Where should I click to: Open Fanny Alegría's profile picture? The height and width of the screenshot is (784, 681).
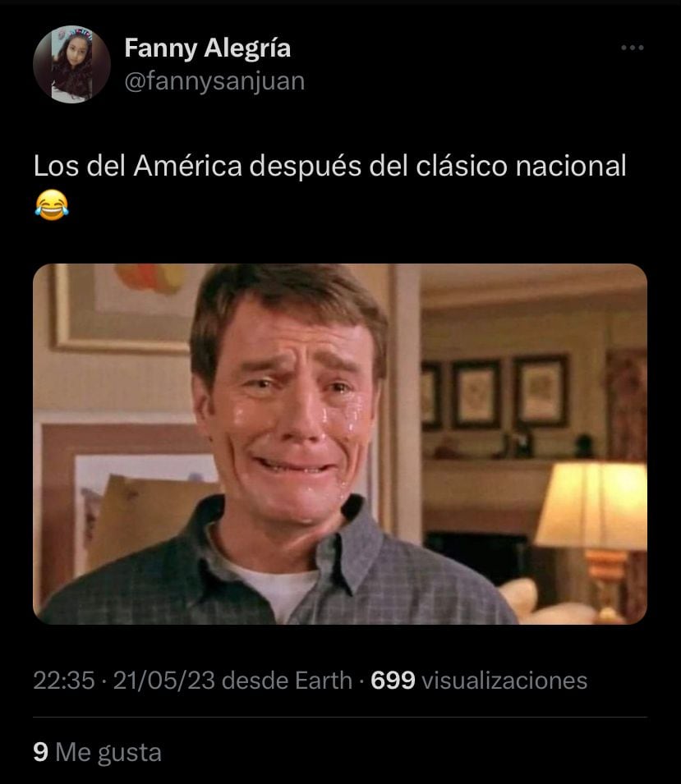click(x=71, y=65)
